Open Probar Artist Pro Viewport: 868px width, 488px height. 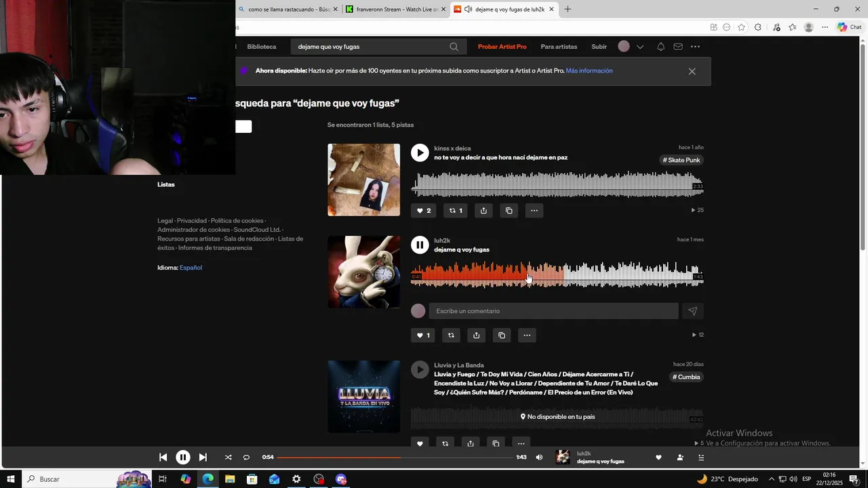[x=502, y=47]
